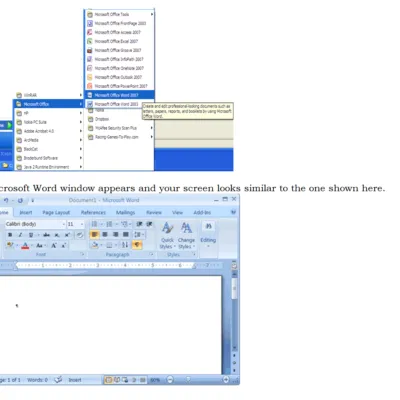
Task: Apply Subscript formatting
Action: [57, 235]
